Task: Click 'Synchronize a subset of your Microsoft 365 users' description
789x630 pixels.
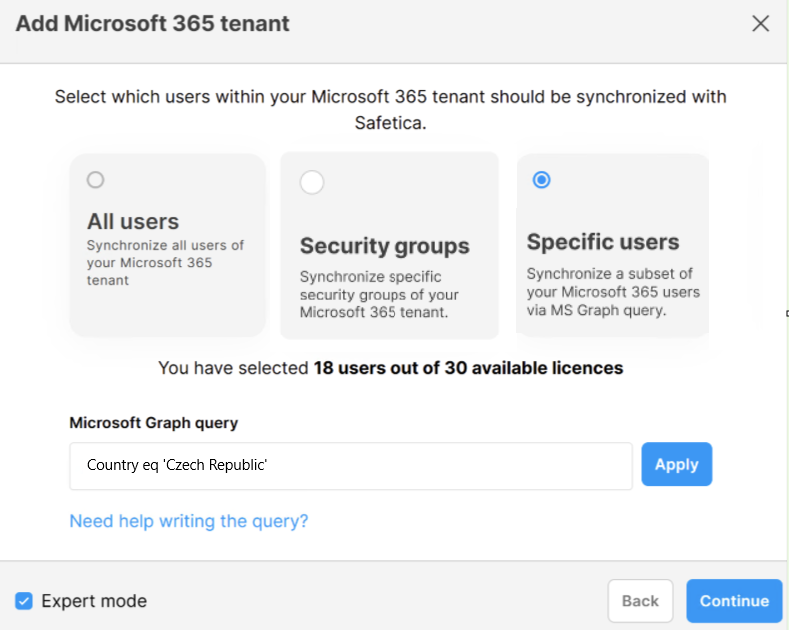Action: coord(613,292)
